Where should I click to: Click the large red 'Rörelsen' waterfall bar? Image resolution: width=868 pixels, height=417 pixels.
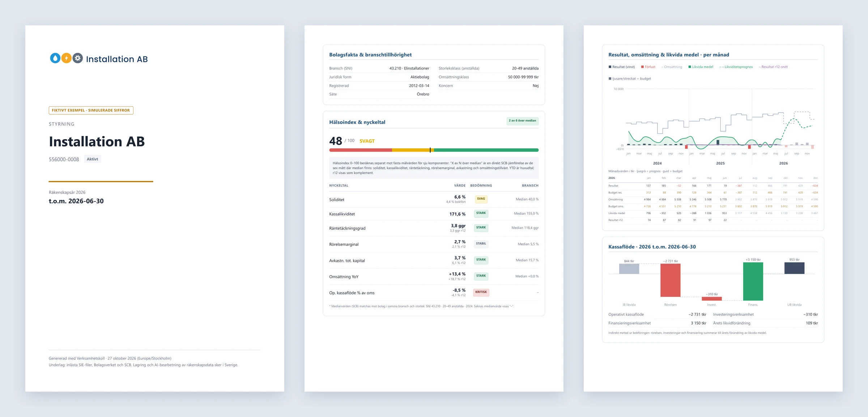click(670, 280)
